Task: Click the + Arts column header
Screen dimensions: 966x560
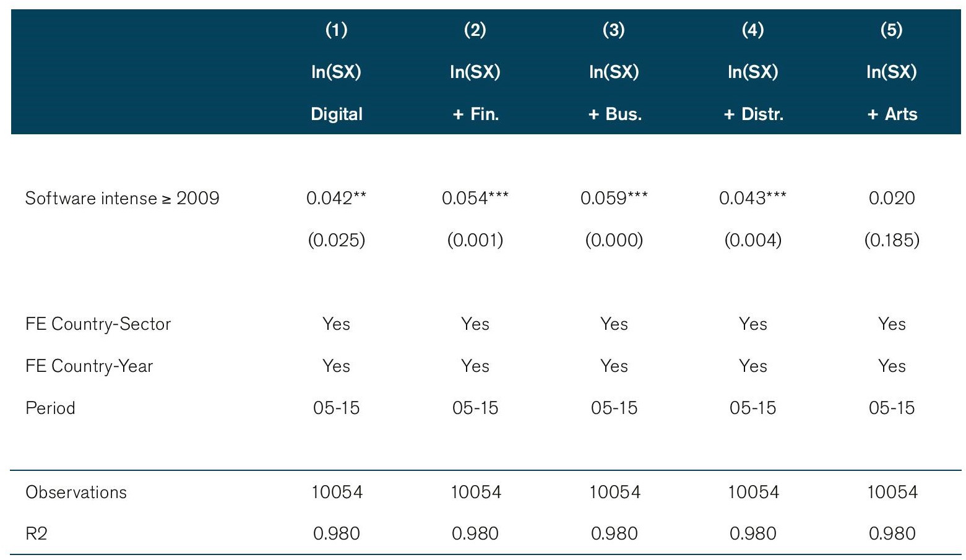Action: point(891,114)
